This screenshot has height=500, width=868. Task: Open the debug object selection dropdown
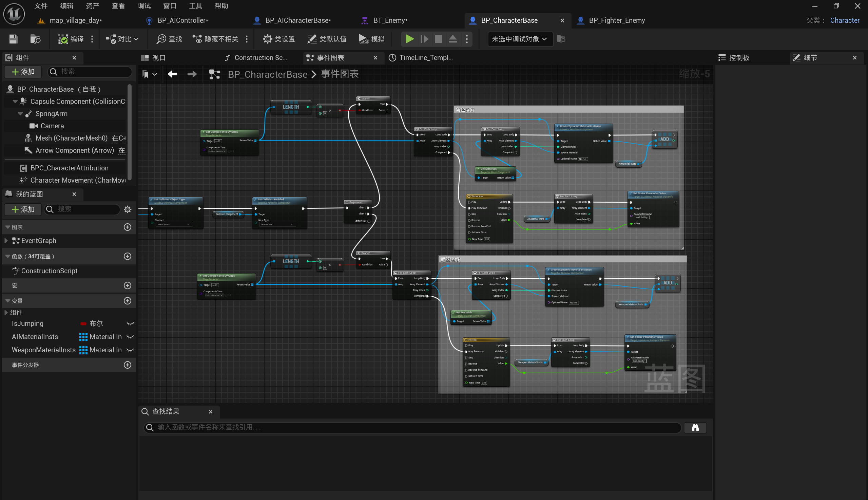tap(519, 39)
